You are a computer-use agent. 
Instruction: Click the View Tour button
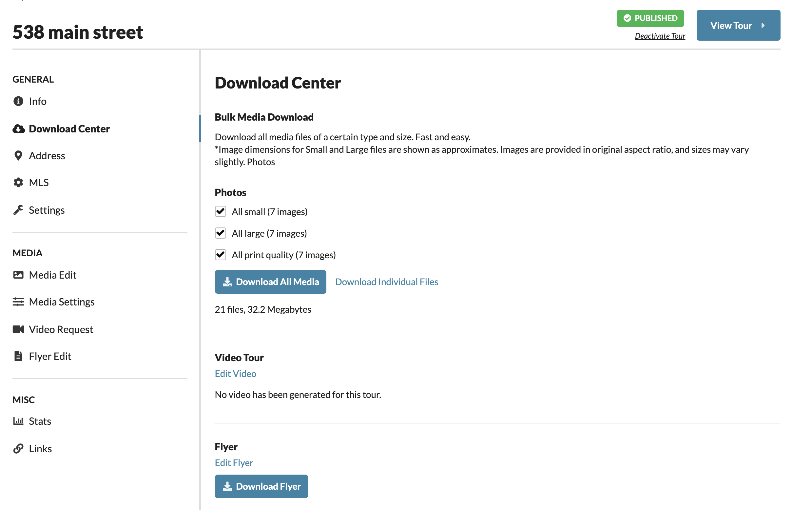point(738,25)
